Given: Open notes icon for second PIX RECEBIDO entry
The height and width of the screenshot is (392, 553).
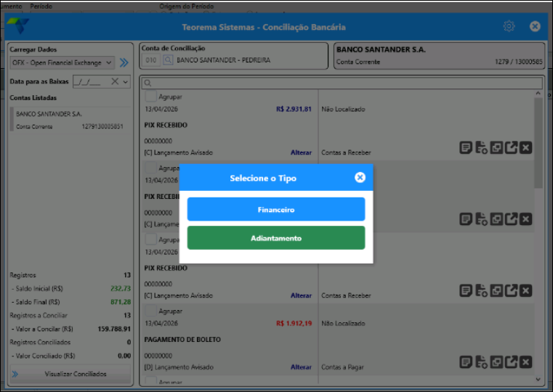Looking at the screenshot, I should click(466, 219).
